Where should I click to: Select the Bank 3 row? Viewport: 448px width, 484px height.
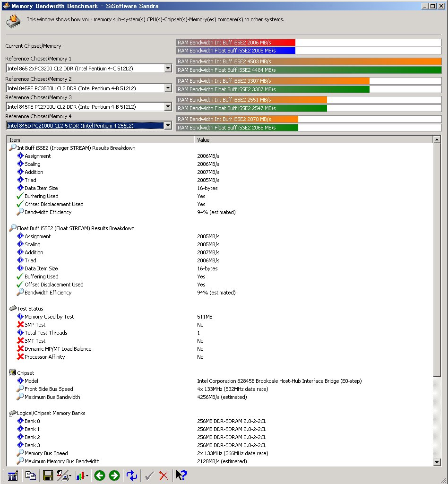coord(220,445)
